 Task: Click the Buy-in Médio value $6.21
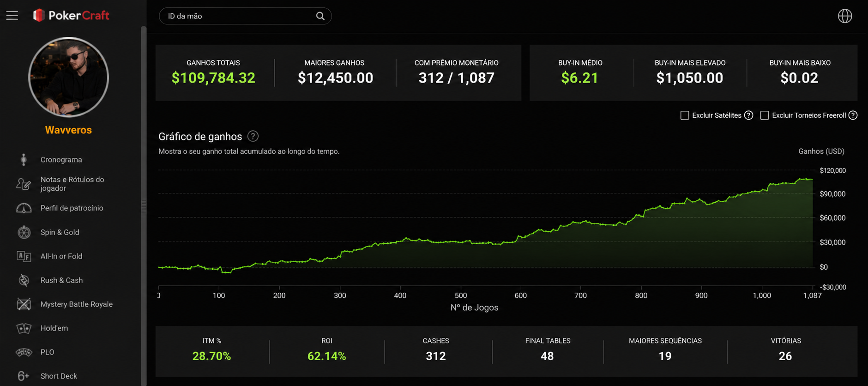tap(580, 78)
